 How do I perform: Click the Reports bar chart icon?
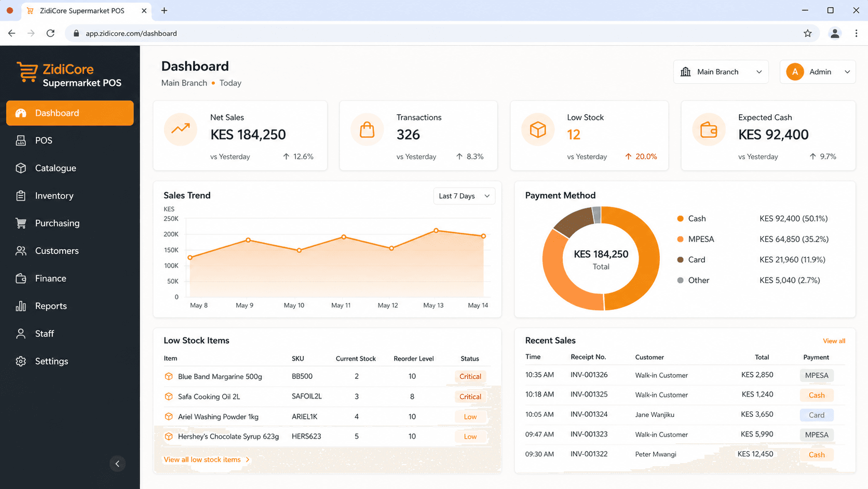(21, 306)
